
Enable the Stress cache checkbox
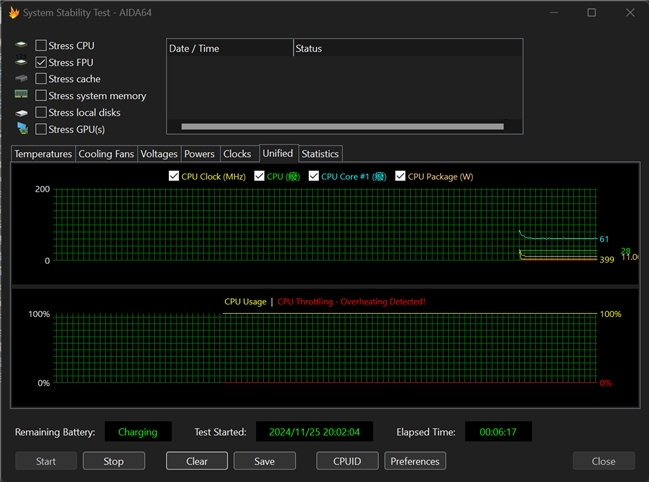click(41, 79)
